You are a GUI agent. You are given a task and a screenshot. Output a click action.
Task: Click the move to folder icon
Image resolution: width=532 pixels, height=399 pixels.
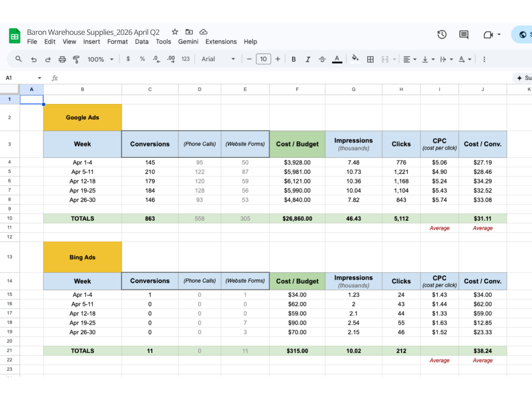pyautogui.click(x=189, y=32)
